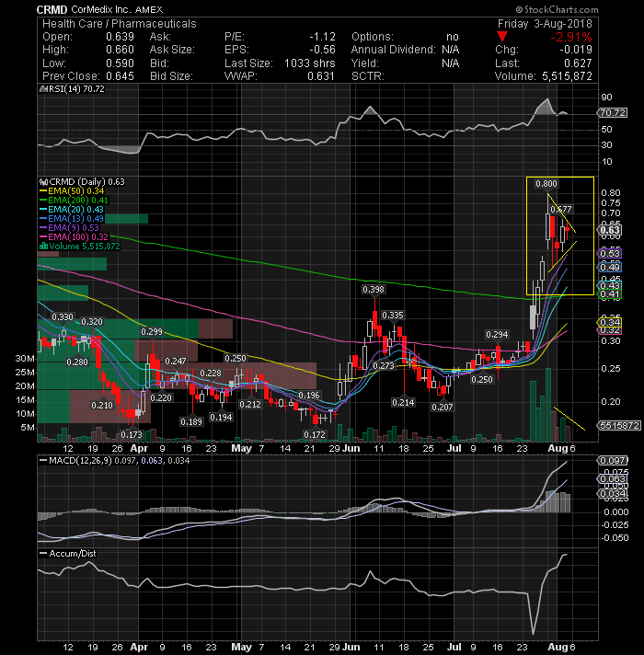Click the 0.398 June high label
644x655 pixels.
pyautogui.click(x=374, y=290)
